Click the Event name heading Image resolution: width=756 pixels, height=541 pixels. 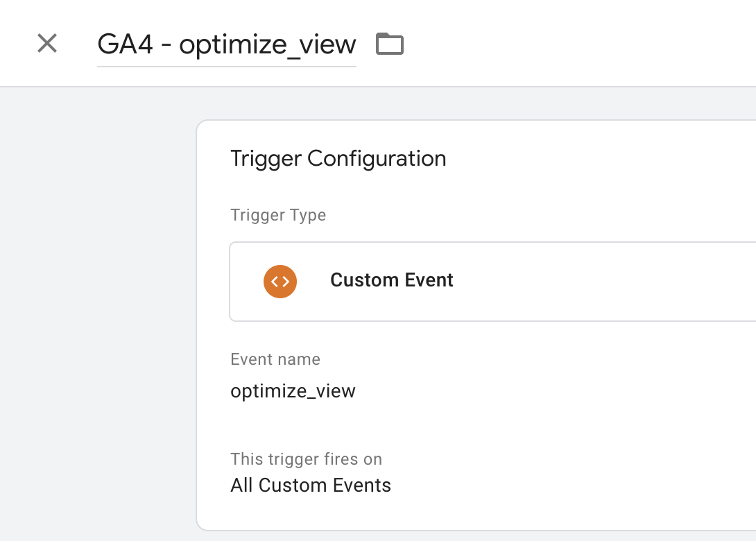pyautogui.click(x=275, y=359)
